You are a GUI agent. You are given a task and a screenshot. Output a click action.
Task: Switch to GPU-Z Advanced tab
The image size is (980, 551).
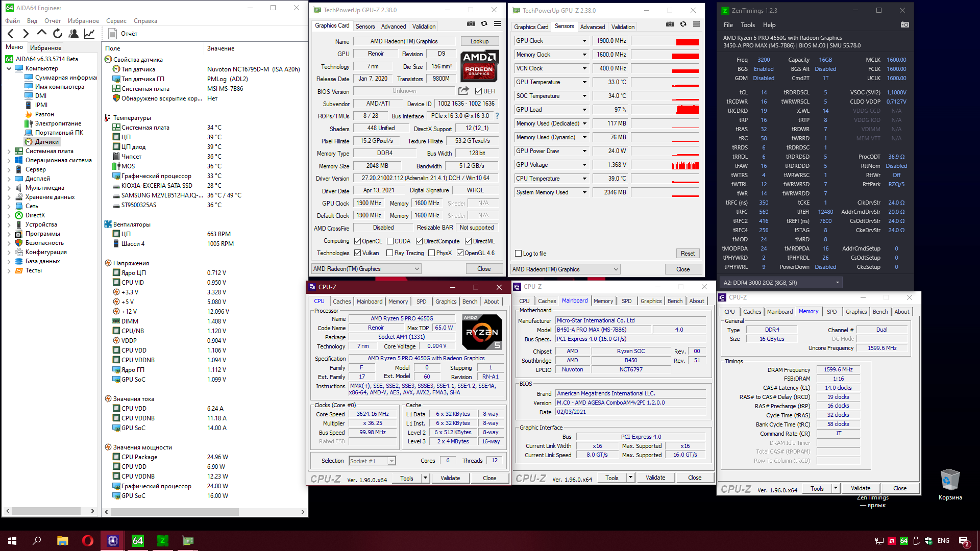[x=393, y=27]
